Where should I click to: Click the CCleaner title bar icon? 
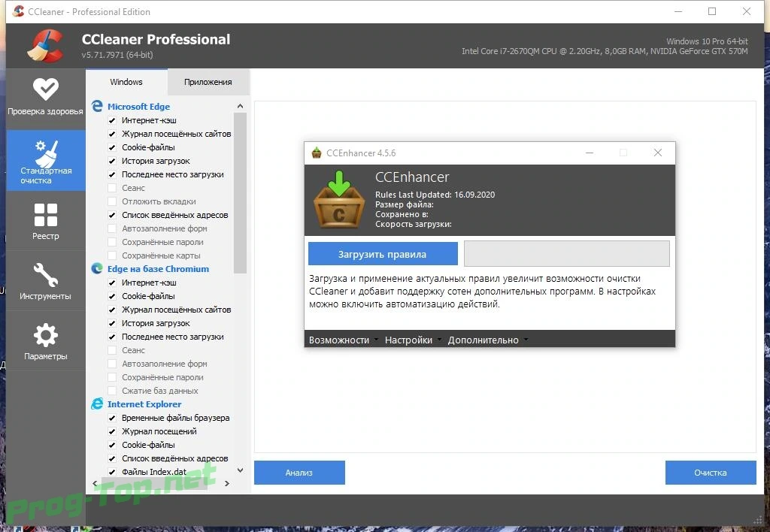click(x=18, y=11)
